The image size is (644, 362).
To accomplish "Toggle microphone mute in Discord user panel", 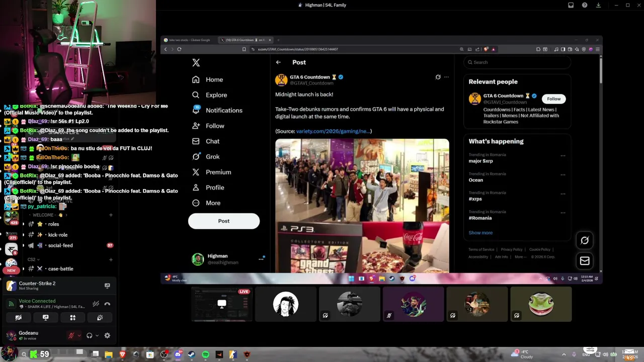I will coord(71,335).
